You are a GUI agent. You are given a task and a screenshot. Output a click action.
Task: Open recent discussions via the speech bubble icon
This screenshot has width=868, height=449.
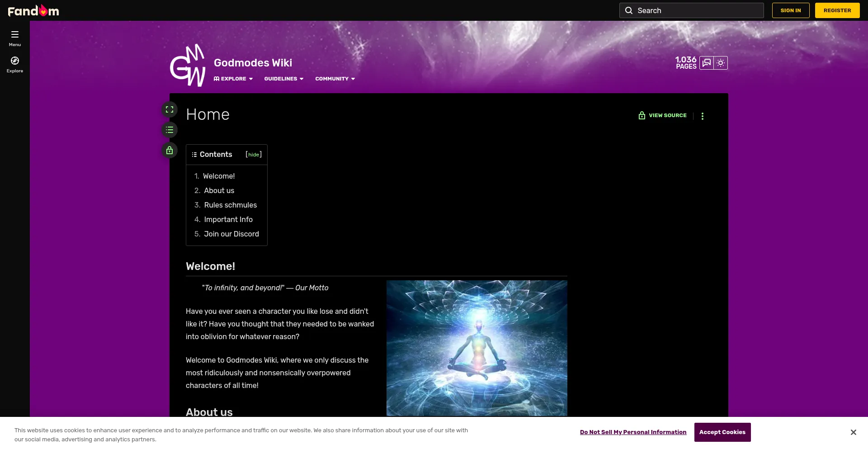point(706,63)
